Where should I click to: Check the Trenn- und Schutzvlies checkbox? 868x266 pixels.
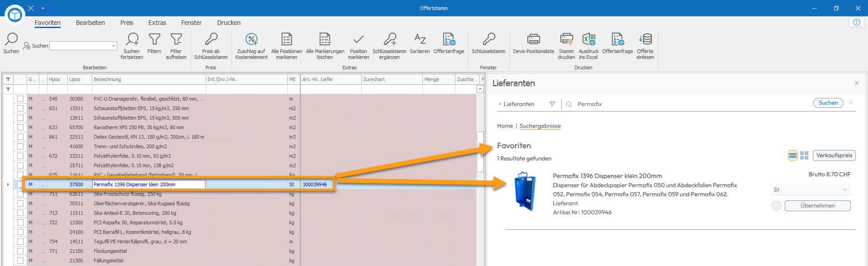[20, 146]
